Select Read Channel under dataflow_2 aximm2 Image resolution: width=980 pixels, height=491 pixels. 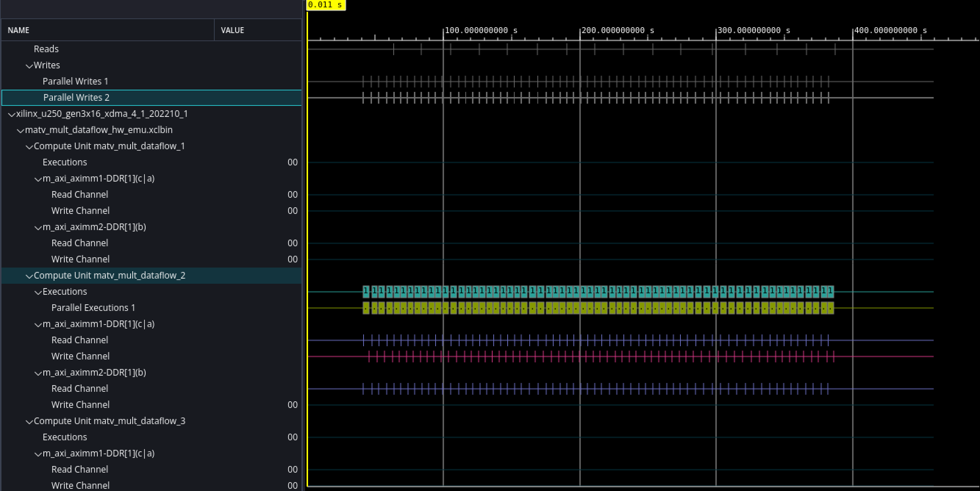(151, 389)
